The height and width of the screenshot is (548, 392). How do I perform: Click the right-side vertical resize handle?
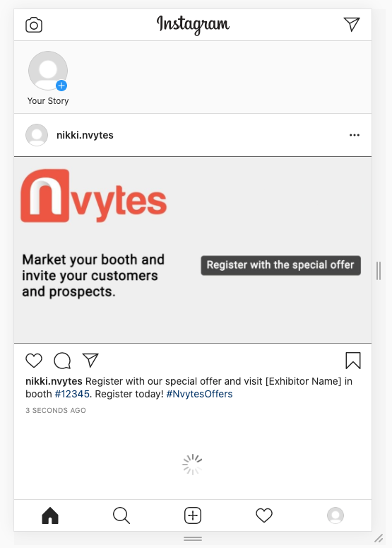(x=379, y=271)
